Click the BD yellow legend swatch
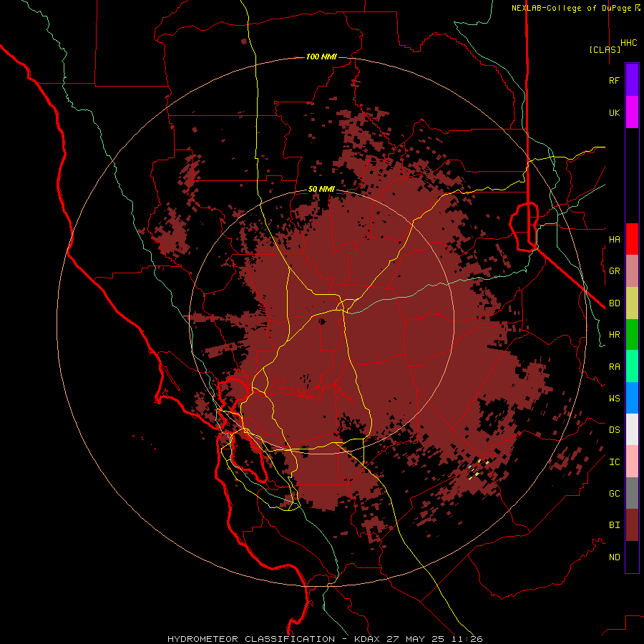Image resolution: width=644 pixels, height=644 pixels. point(632,303)
